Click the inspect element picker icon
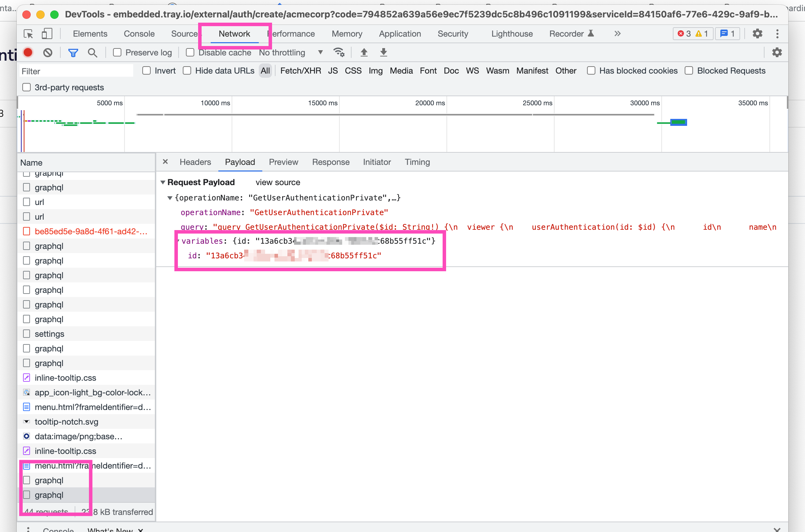Screen dimensions: 805x532 click(28, 34)
